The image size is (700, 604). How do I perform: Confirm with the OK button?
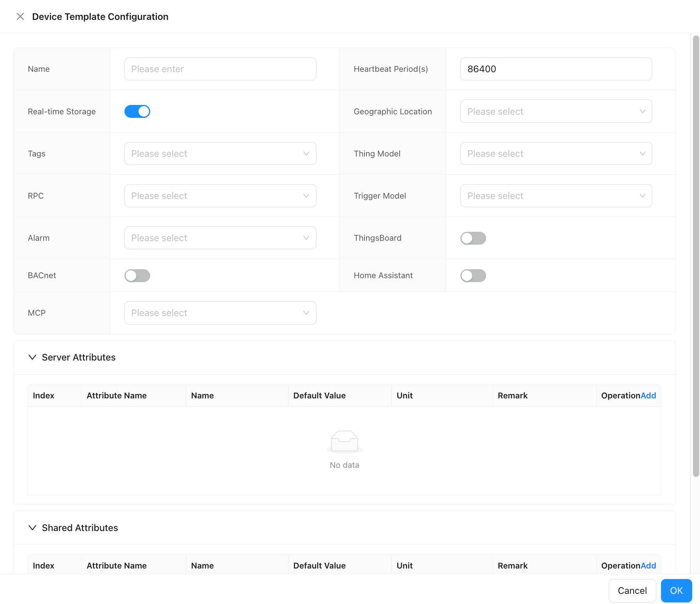676,591
